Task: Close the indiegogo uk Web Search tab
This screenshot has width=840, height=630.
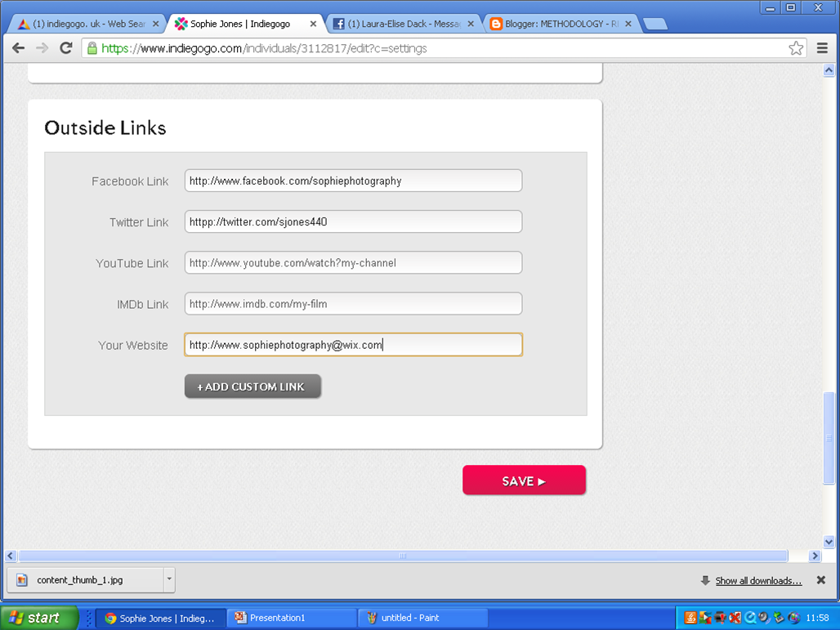Action: point(155,24)
